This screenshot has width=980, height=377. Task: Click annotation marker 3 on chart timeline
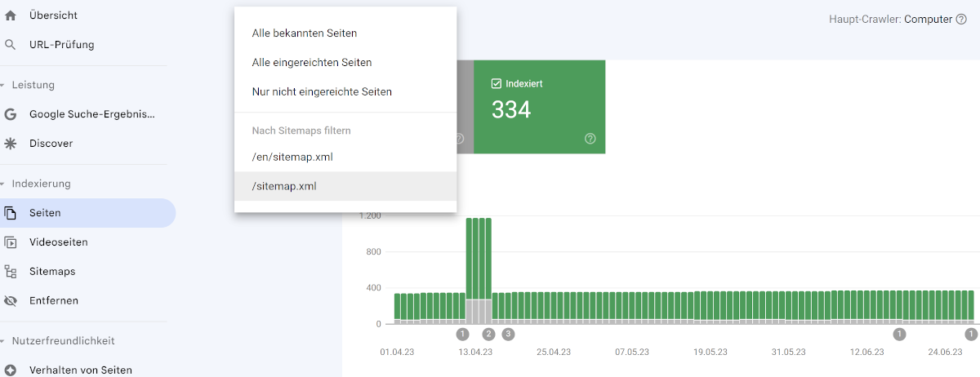pos(508,334)
